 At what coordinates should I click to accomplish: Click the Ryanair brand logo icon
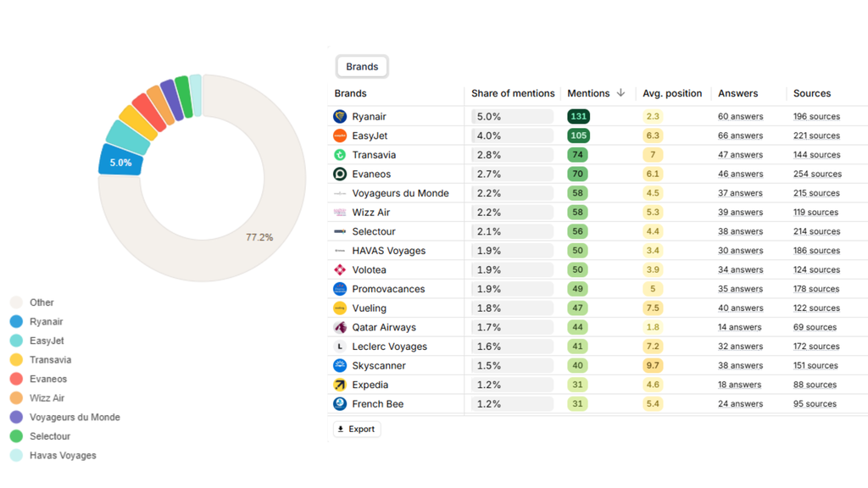click(x=340, y=116)
